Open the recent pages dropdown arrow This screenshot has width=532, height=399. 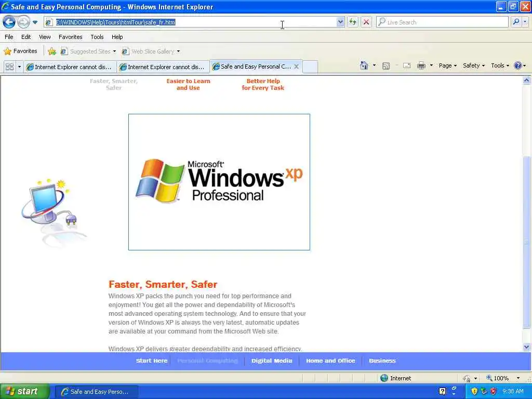(35, 22)
